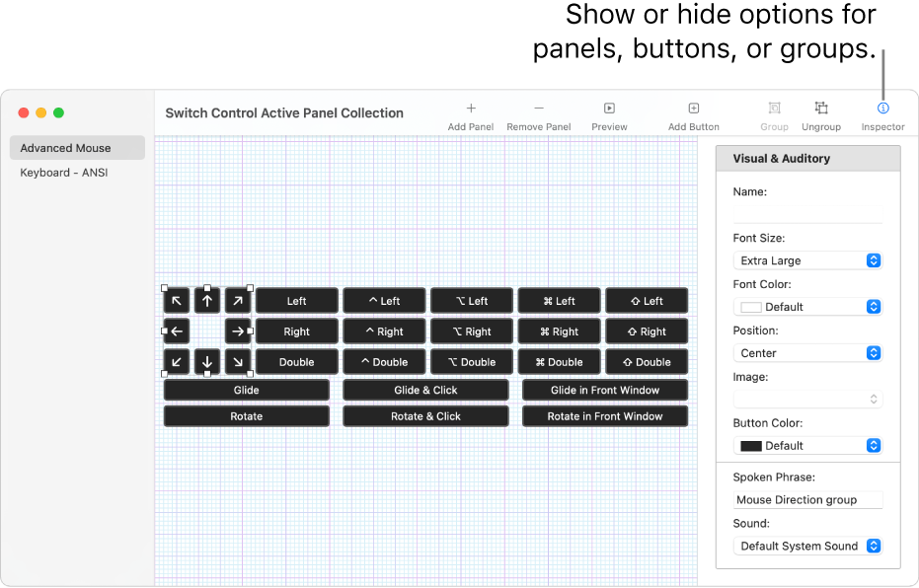Click the Spoken Phrase field
Screen dimensions: 919x588
tap(807, 499)
